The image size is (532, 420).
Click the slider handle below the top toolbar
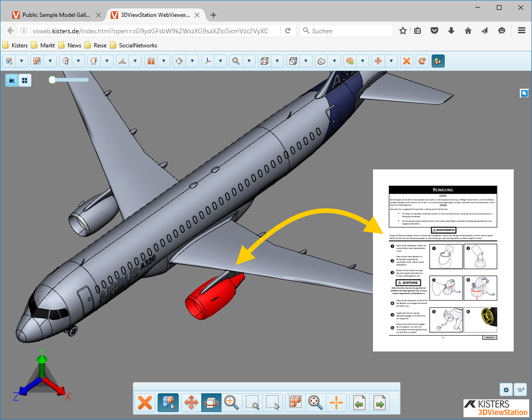tap(52, 80)
